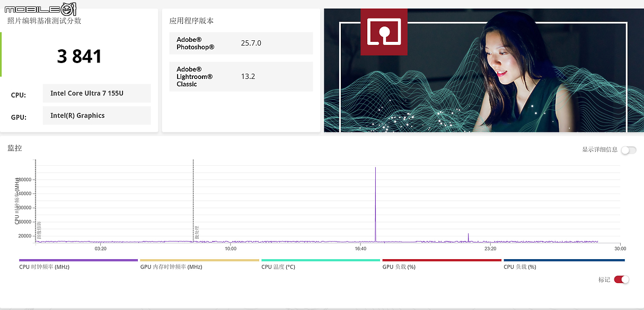Click the yellow GPU 内存时钟频率 color bar
This screenshot has height=310, width=644.
pos(199,260)
